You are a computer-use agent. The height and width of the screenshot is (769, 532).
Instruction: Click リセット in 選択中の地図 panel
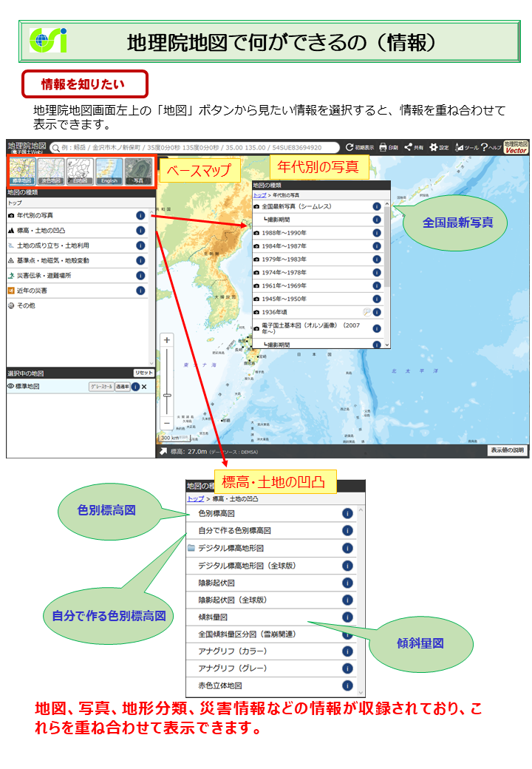(143, 373)
